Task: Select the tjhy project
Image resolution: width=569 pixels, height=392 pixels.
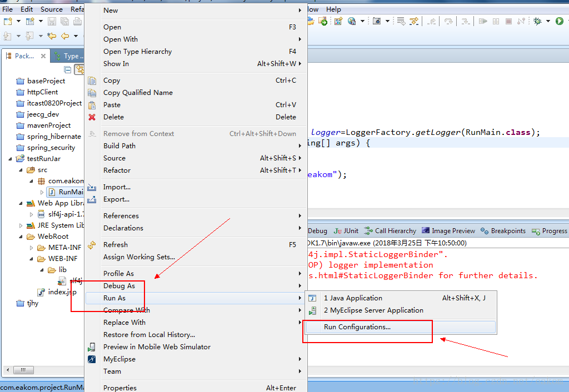Action: 27,303
